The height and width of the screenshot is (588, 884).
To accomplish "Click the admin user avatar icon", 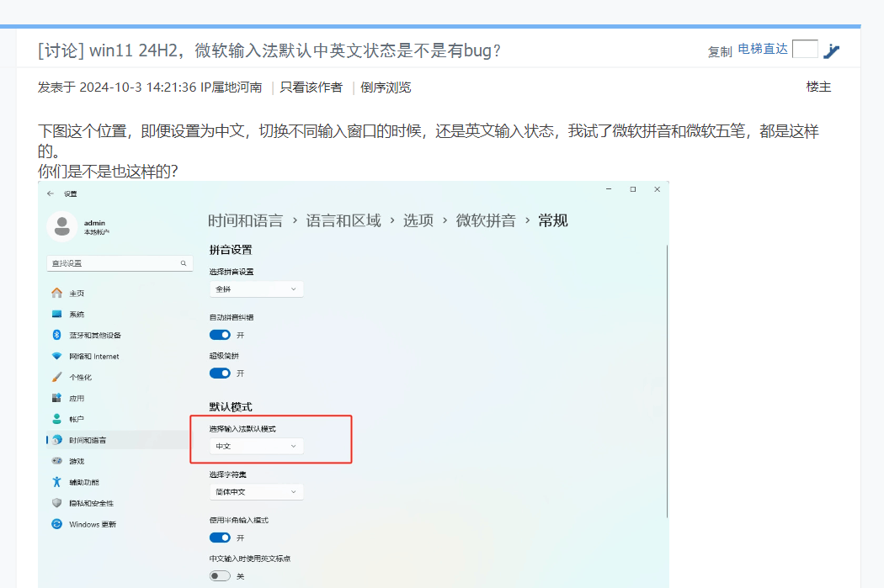I will click(62, 226).
